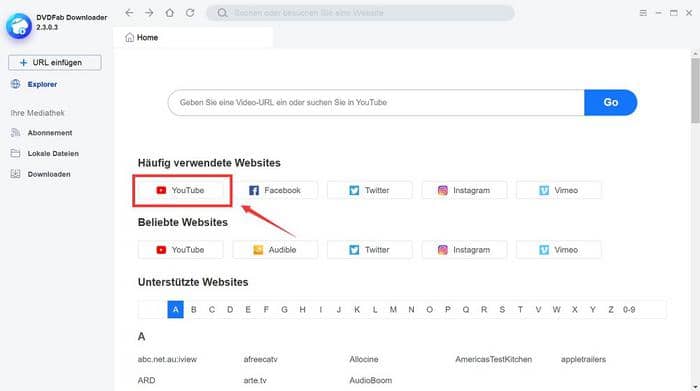Viewport: 700px width, 391px height.
Task: Open the abc.net.au:iview site link
Action: [167, 359]
